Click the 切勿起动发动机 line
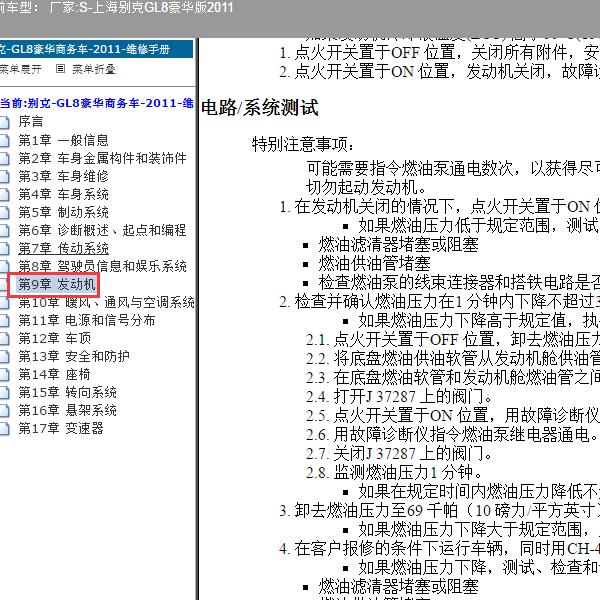The image size is (600, 600). 366,187
